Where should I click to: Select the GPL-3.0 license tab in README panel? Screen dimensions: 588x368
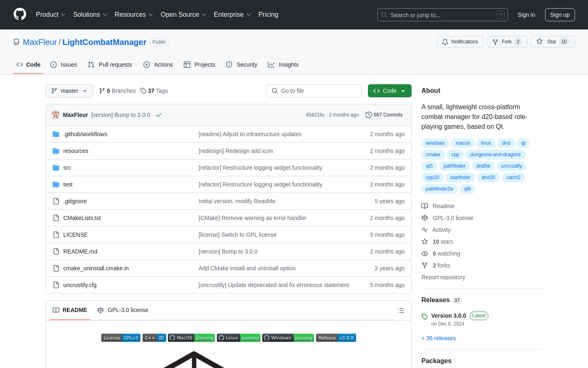(x=123, y=310)
